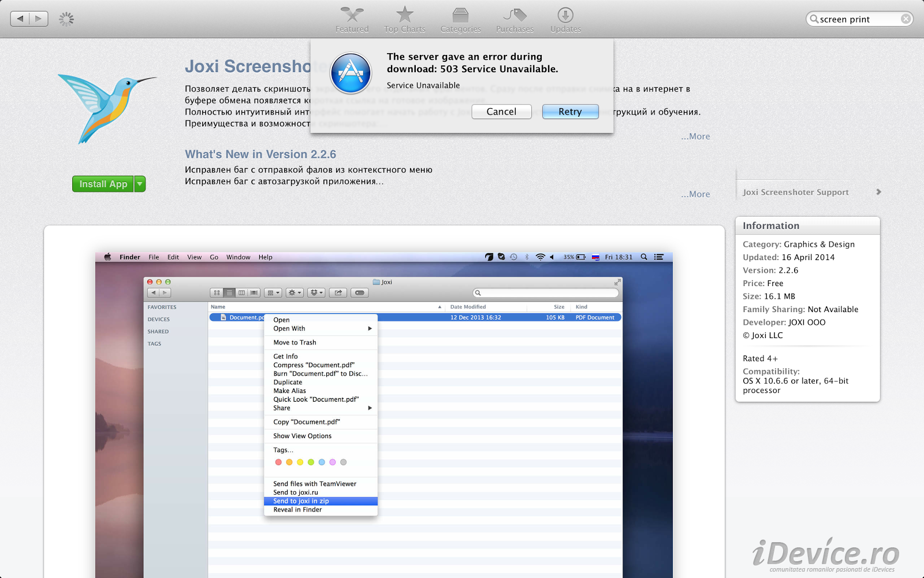The height and width of the screenshot is (578, 924).
Task: Expand the Install App dropdown arrow
Action: click(x=140, y=184)
